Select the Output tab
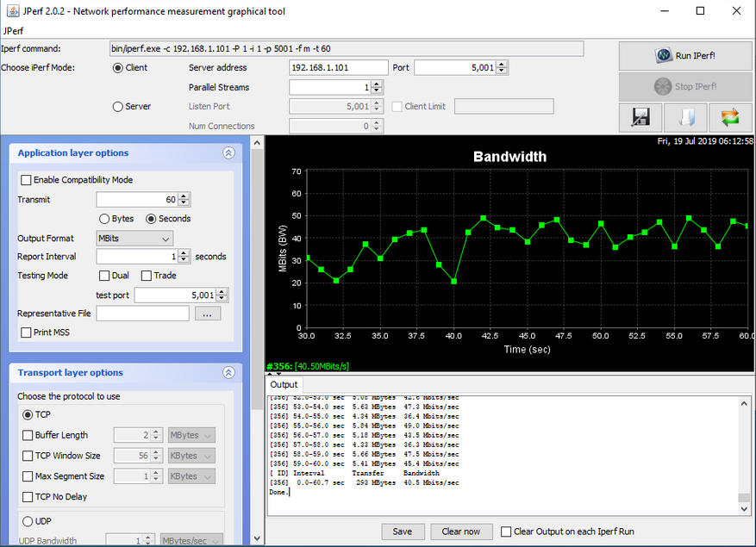This screenshot has width=756, height=547. tap(284, 385)
